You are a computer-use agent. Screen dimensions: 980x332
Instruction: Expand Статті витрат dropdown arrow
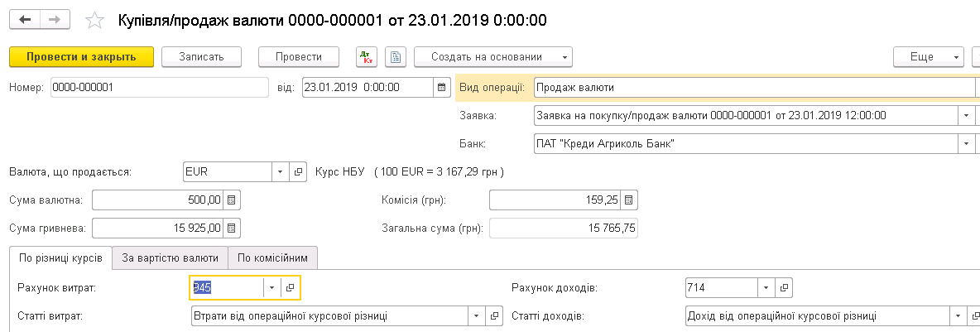point(477,315)
